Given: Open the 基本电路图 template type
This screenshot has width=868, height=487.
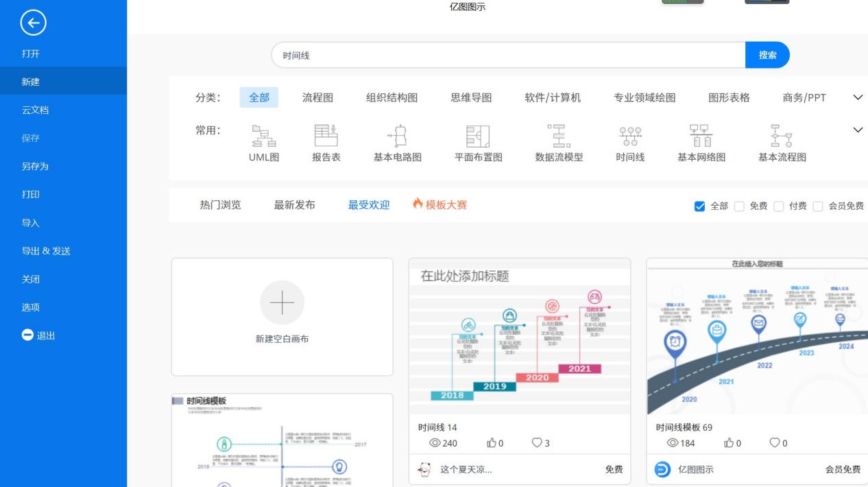Looking at the screenshot, I should pos(397,136).
